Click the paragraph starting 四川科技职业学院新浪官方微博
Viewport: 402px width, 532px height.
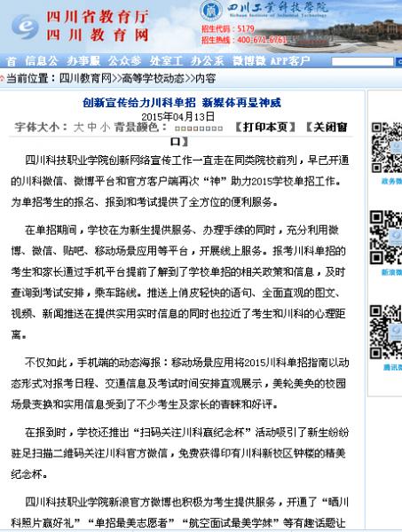pos(180,512)
